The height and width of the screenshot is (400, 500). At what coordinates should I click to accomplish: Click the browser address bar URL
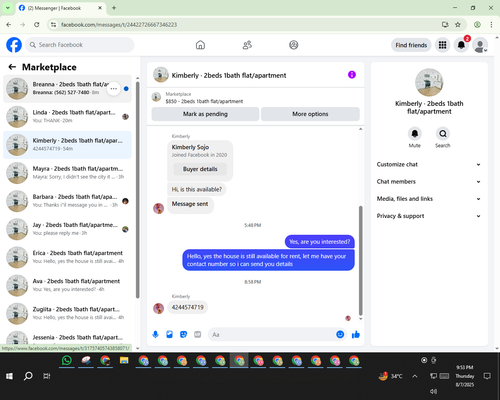tap(119, 25)
